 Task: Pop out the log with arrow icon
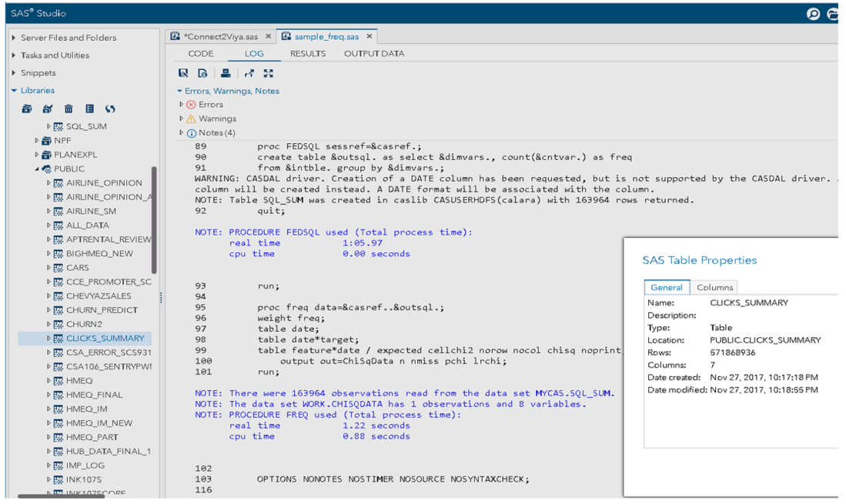(x=249, y=73)
